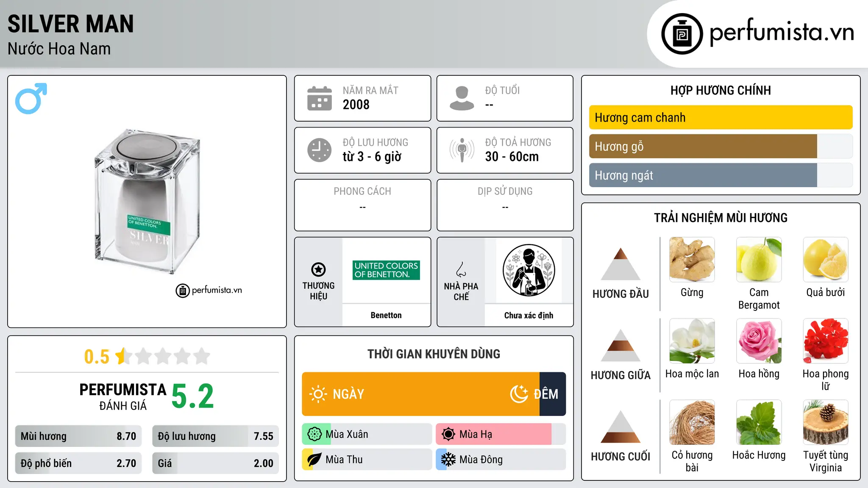Click the Mùa Đông season bar
The height and width of the screenshot is (488, 868).
click(501, 460)
